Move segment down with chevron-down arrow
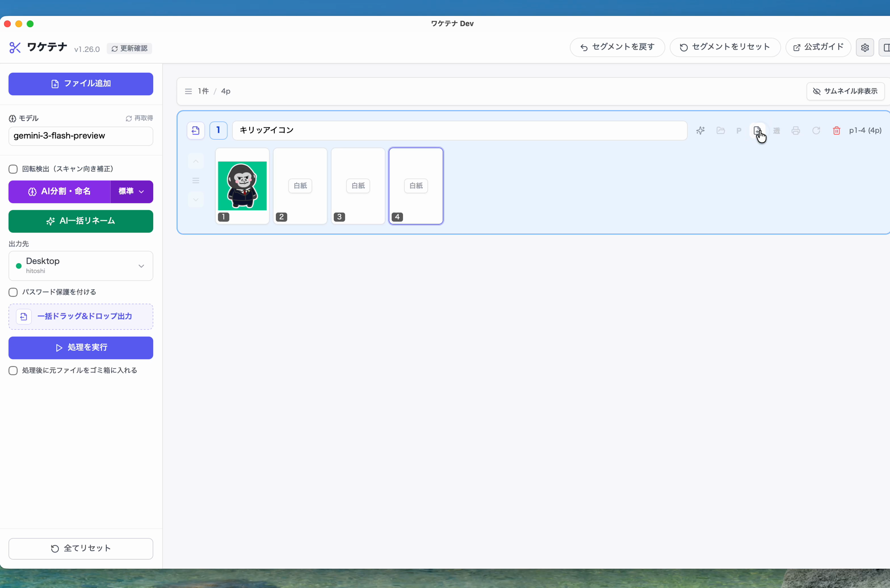This screenshot has height=588, width=890. coord(196,200)
